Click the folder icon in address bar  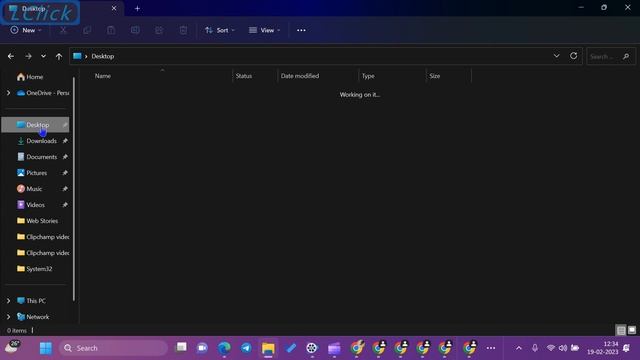77,56
